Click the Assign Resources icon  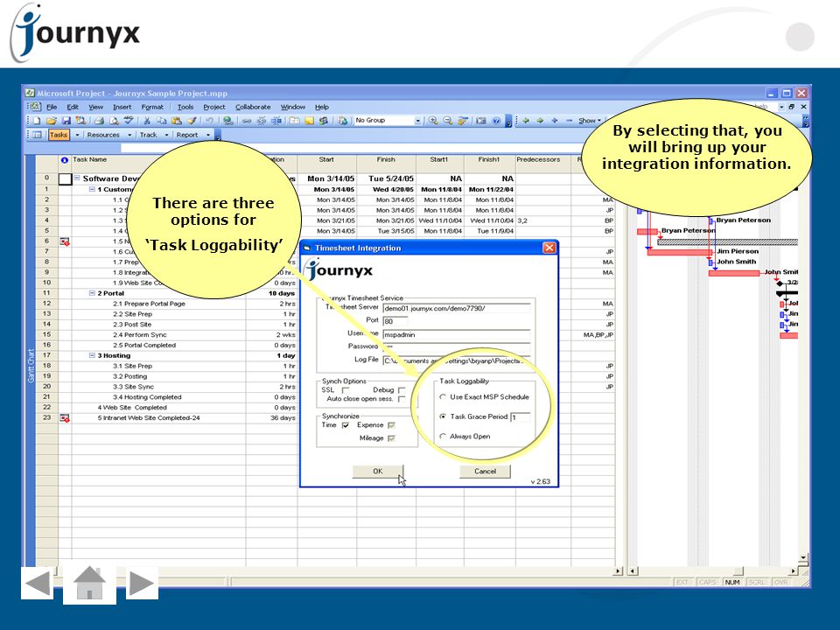(324, 121)
